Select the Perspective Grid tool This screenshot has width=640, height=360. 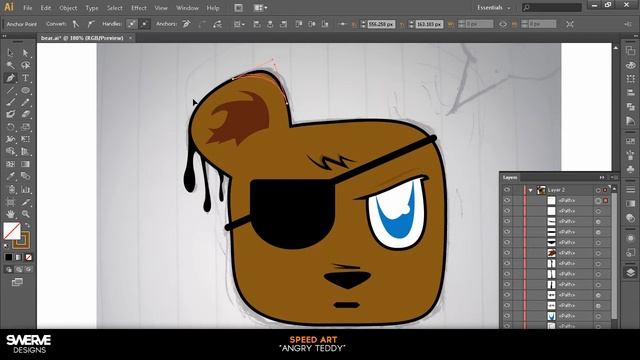click(x=25, y=151)
